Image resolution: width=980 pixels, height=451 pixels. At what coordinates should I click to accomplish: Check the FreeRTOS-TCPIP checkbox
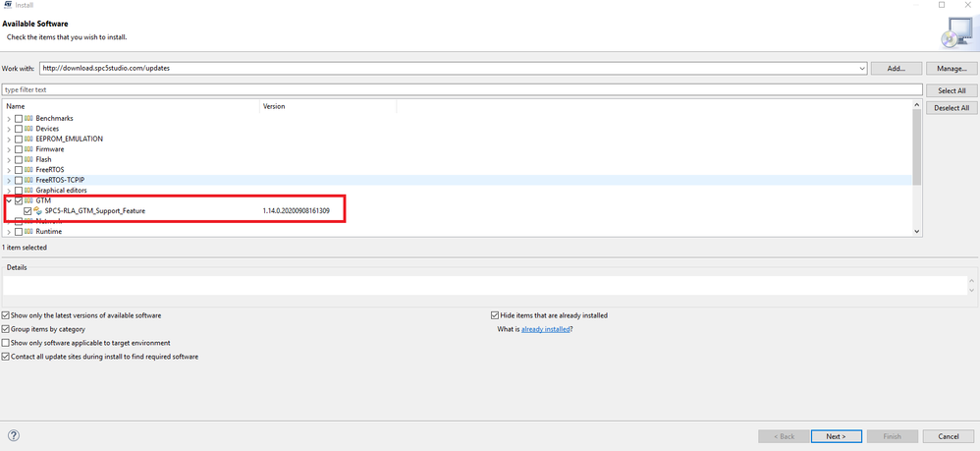point(19,180)
